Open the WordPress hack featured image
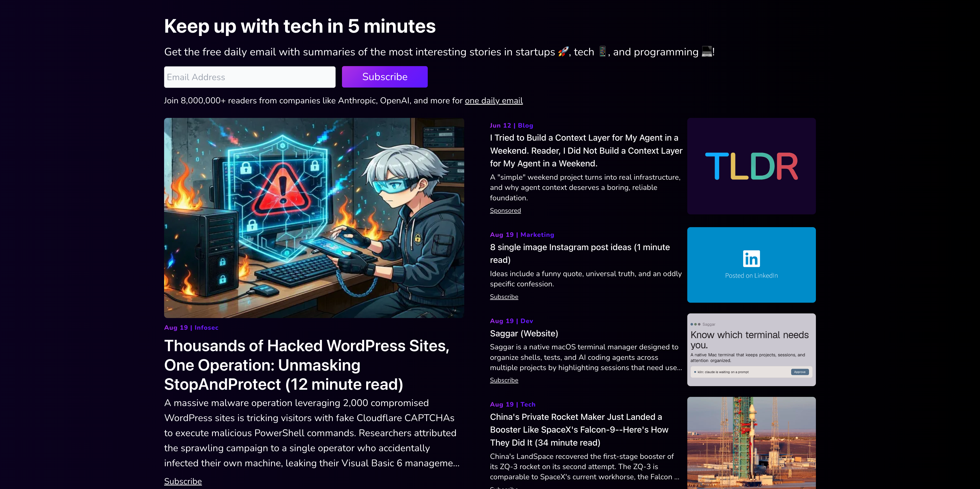This screenshot has height=489, width=980. click(314, 218)
